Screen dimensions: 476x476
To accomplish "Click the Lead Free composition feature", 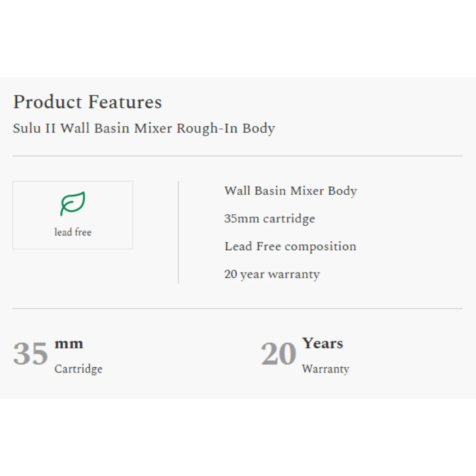I will tap(290, 246).
